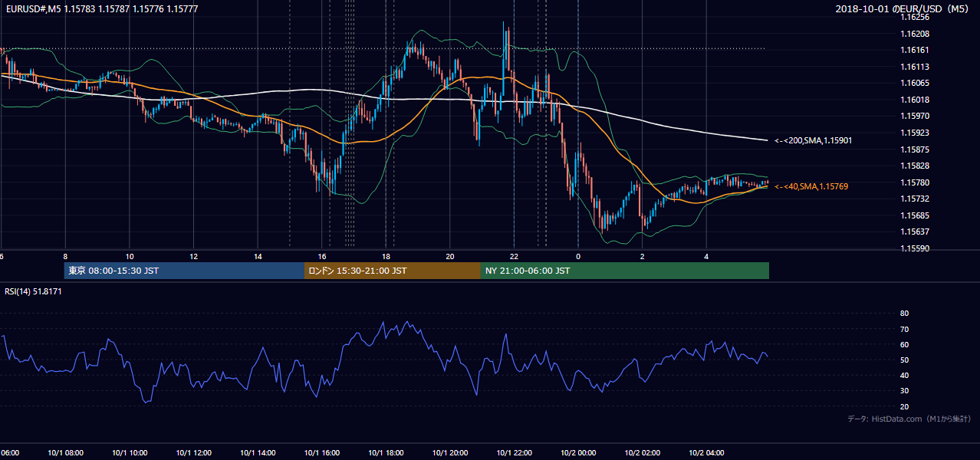Click hour label 2 under the price chart
Screen dimensions: 980x460
pyautogui.click(x=643, y=256)
